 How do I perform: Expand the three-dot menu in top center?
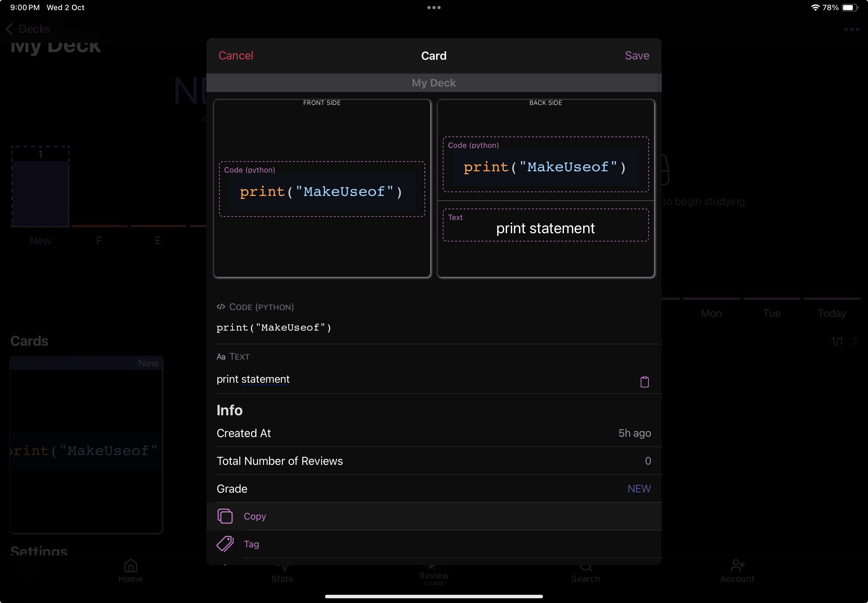tap(434, 8)
